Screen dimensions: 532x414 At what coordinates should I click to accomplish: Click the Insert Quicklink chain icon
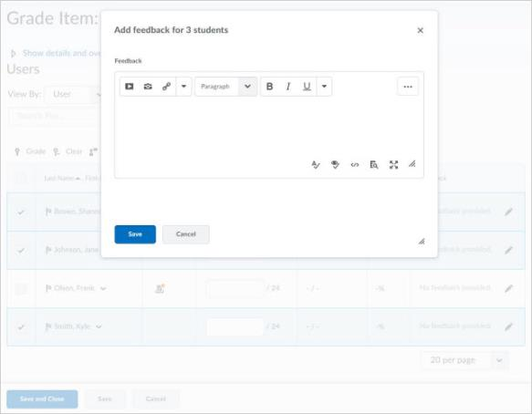(166, 87)
